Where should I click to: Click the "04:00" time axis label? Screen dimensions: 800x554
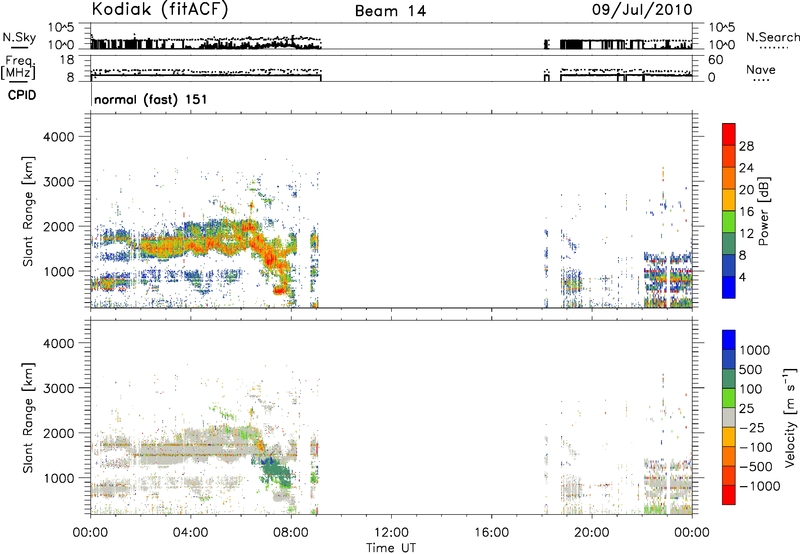[190, 533]
